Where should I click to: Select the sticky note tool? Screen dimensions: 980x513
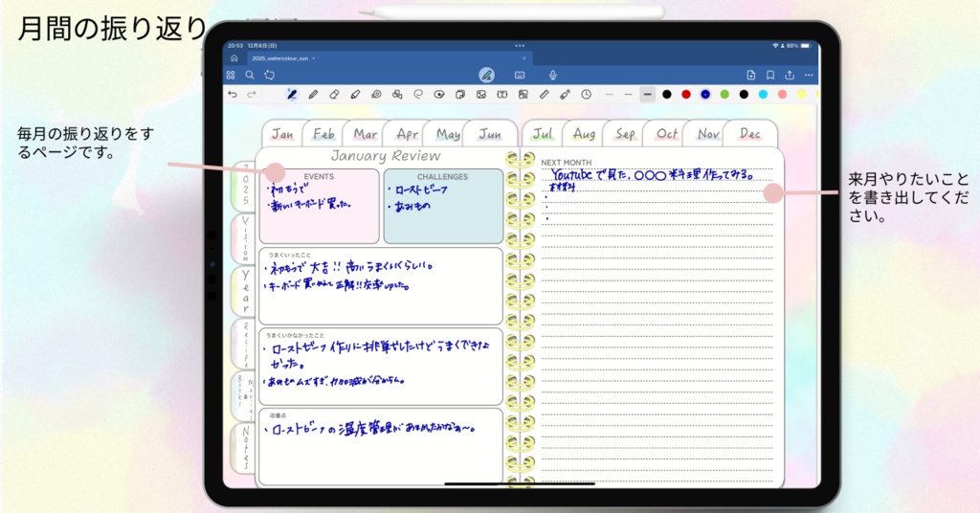pyautogui.click(x=460, y=95)
